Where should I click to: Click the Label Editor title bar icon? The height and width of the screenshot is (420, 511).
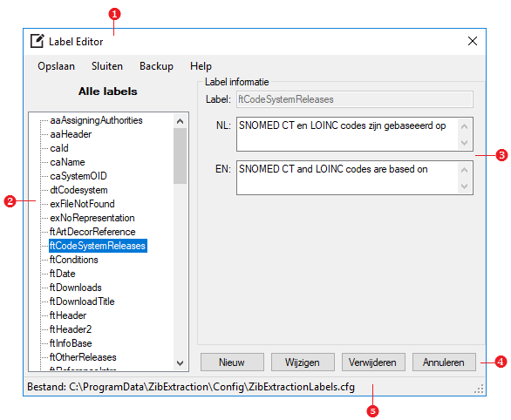(37, 41)
